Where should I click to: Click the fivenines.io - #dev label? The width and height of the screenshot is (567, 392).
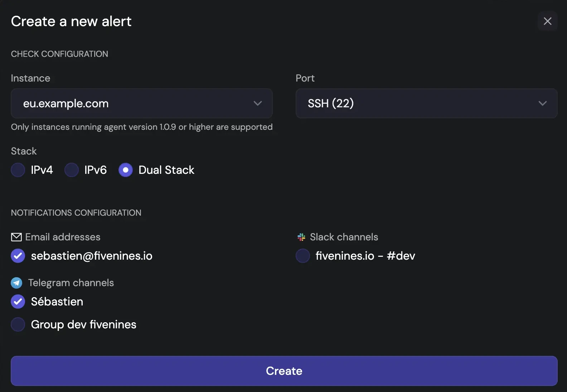point(365,256)
